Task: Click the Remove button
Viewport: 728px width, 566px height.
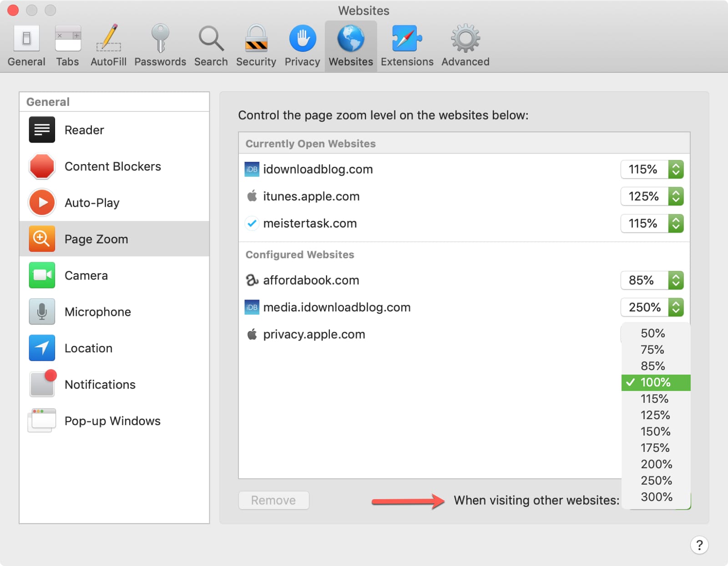Action: (274, 500)
